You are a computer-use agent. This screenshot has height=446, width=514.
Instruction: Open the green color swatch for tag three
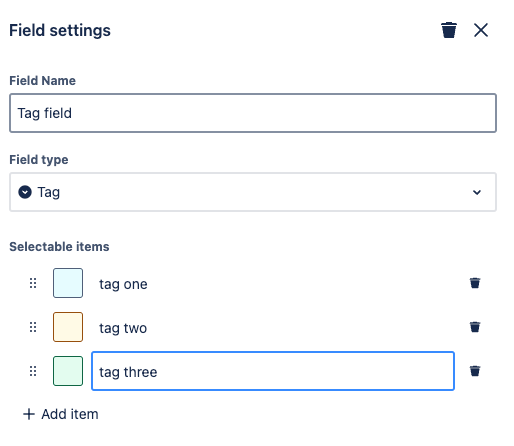point(68,371)
